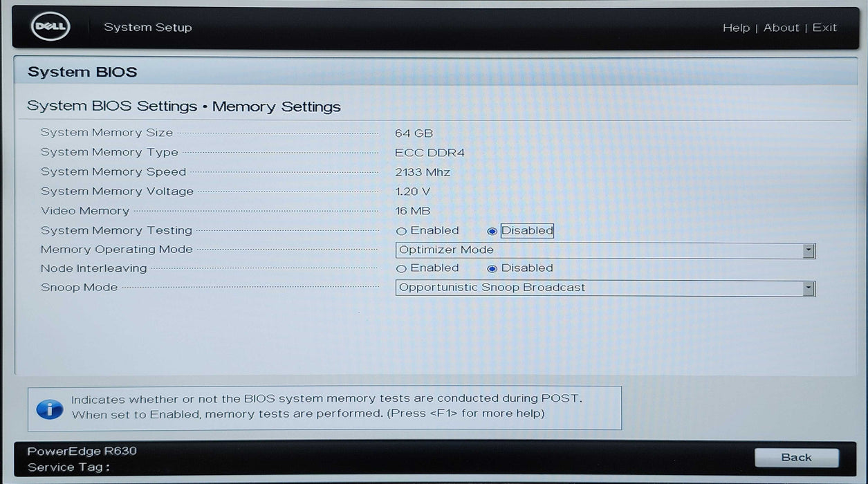This screenshot has height=484, width=868.
Task: Click the Optimizer Mode dropdown arrow
Action: click(x=808, y=250)
